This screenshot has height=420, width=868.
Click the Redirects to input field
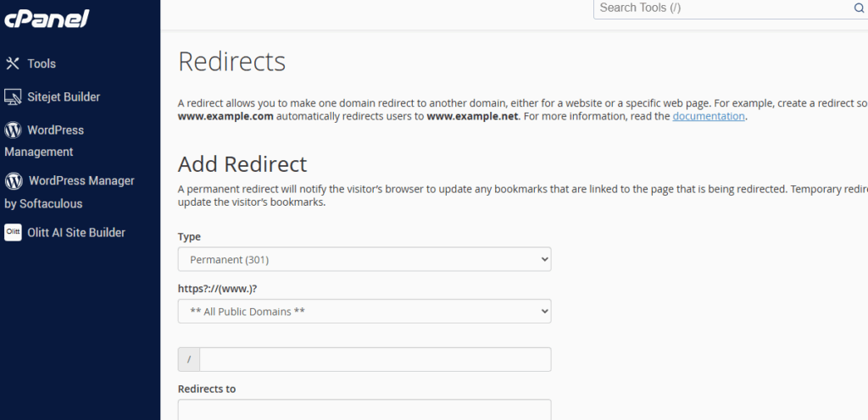pos(364,410)
